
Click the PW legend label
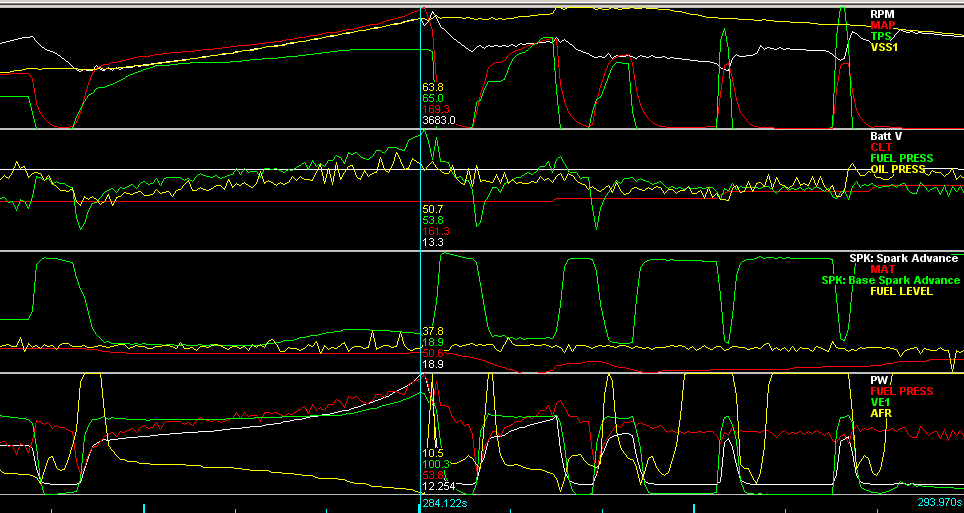coord(878,380)
